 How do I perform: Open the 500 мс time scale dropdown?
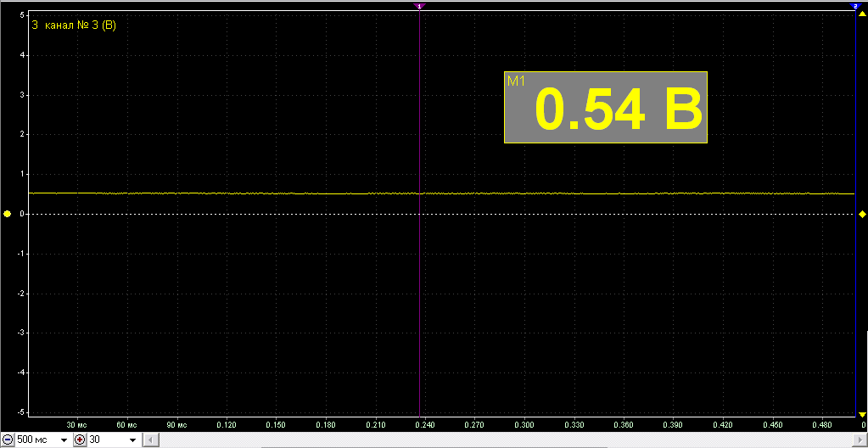[64, 440]
